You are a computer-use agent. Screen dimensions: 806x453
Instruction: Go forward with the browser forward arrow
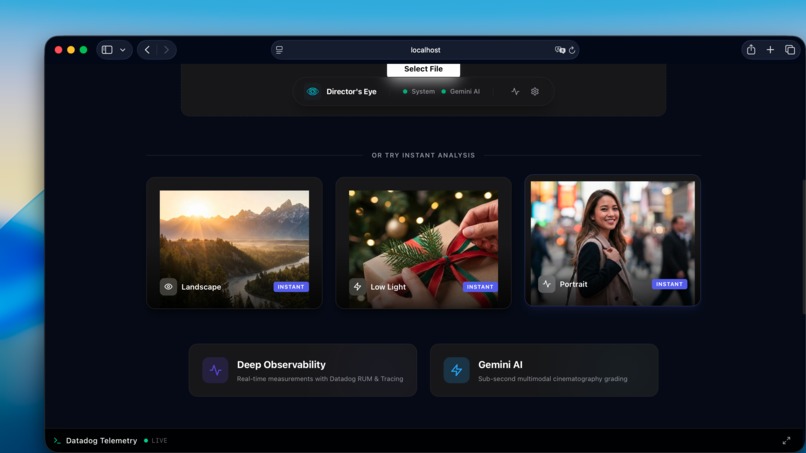[x=166, y=50]
